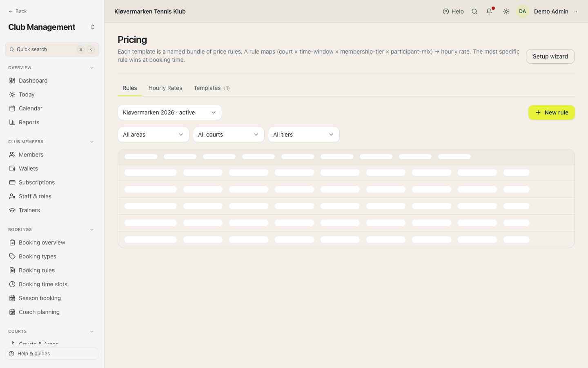The width and height of the screenshot is (588, 368).
Task: Open Wallets icon in sidebar
Action: [12, 168]
